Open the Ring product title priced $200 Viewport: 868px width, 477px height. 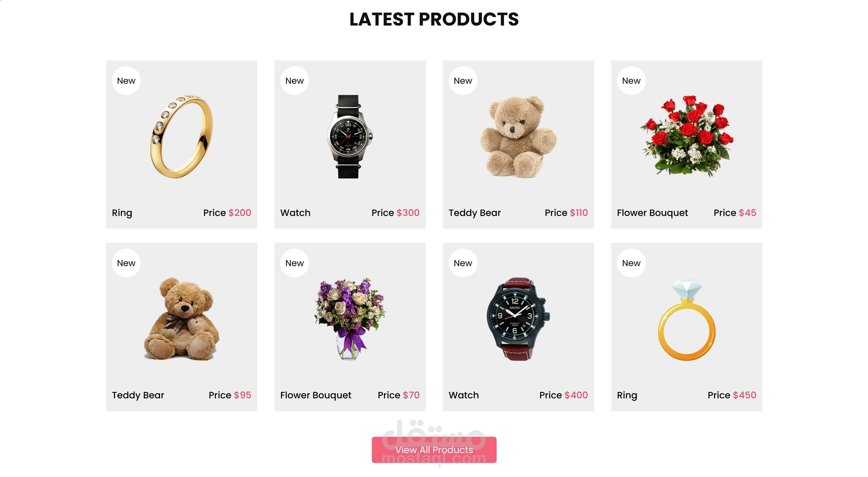[x=122, y=213]
